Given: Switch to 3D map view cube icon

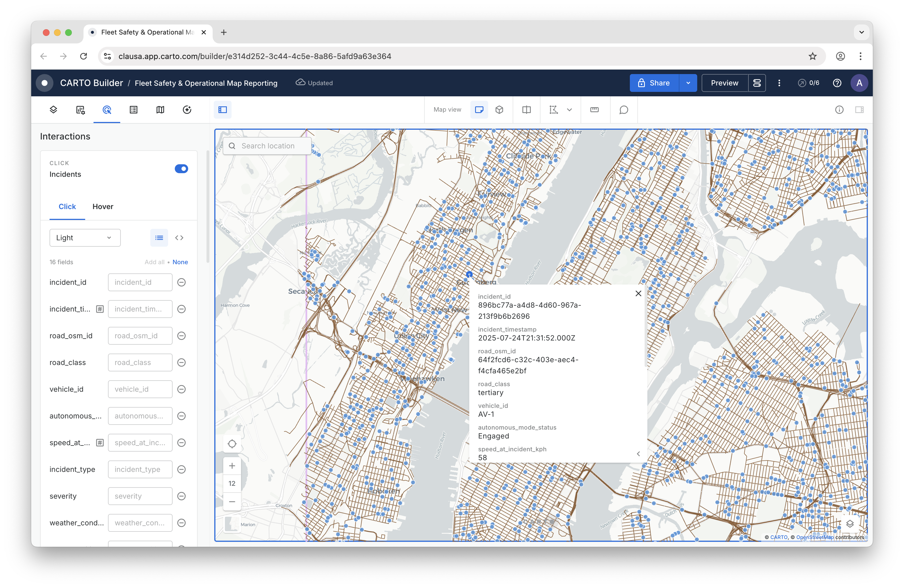Looking at the screenshot, I should click(x=499, y=110).
